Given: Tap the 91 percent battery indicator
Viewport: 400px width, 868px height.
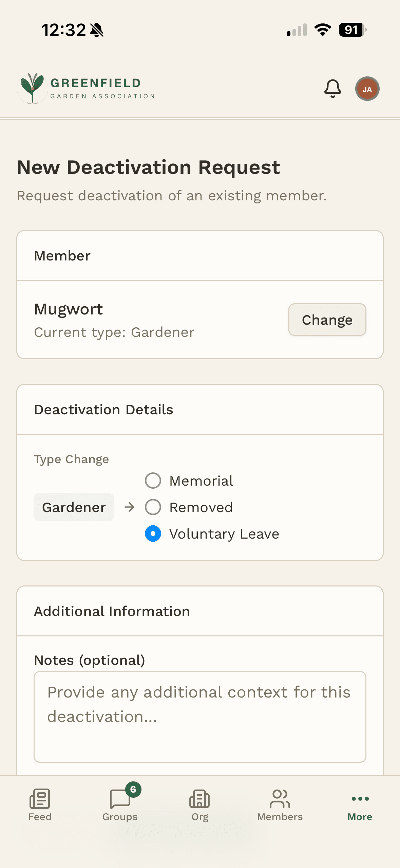Looking at the screenshot, I should 352,30.
